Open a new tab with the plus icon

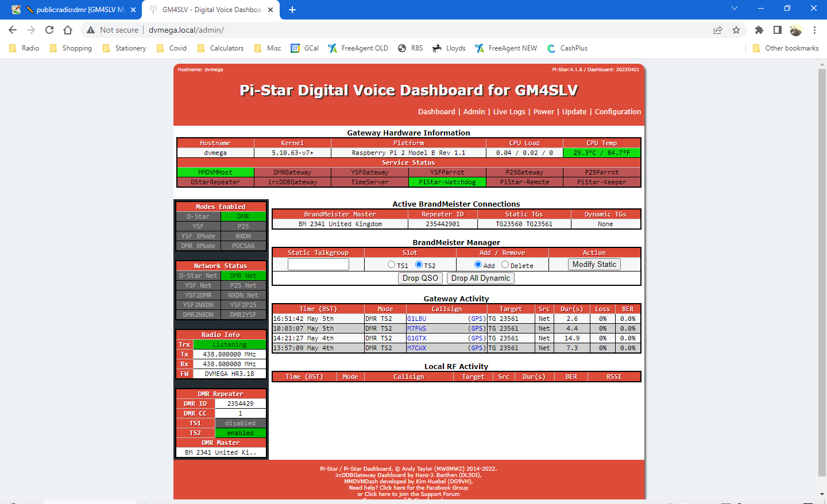click(x=294, y=9)
